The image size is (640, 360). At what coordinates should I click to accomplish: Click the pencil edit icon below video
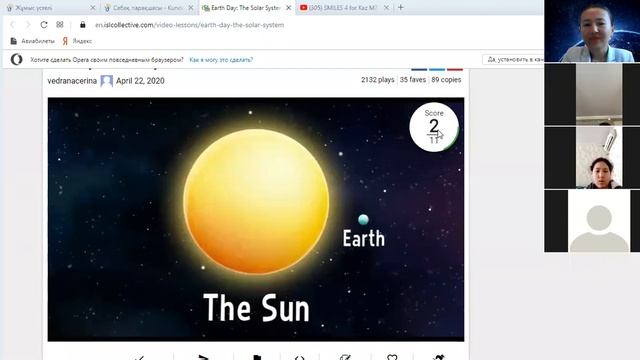[345, 358]
